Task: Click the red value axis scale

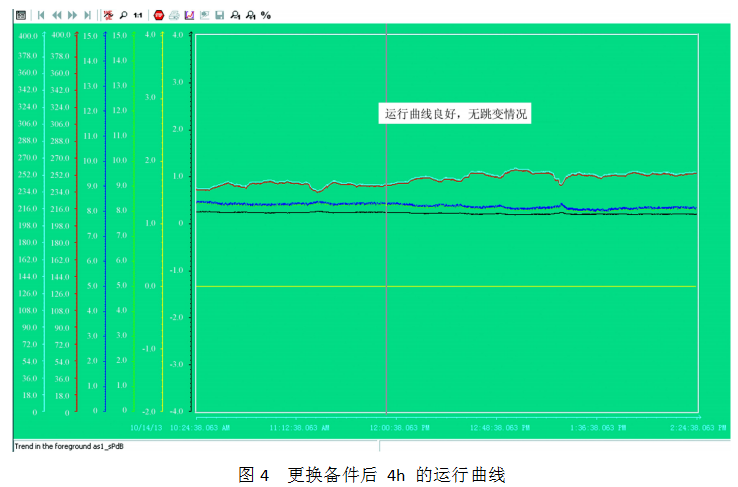Action: click(x=77, y=220)
